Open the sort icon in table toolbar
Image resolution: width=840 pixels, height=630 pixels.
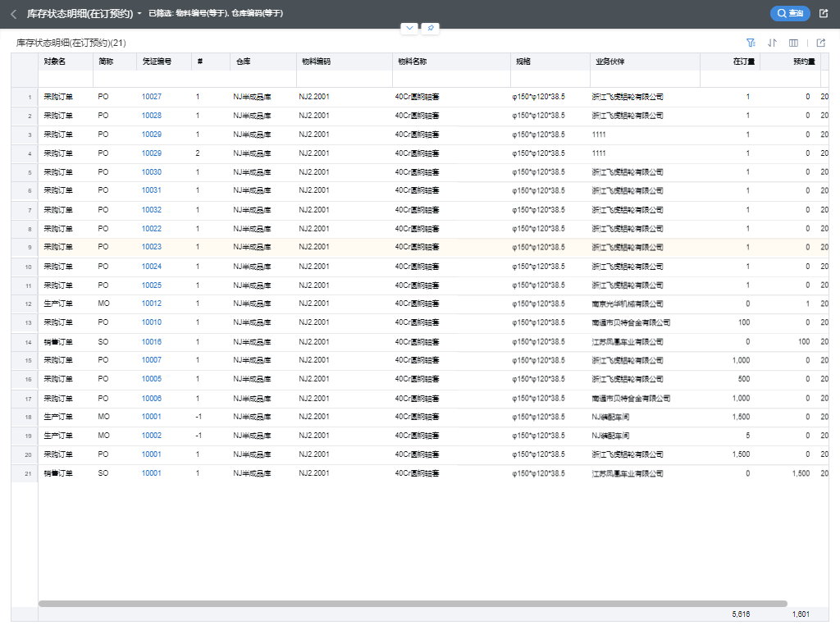(x=772, y=43)
